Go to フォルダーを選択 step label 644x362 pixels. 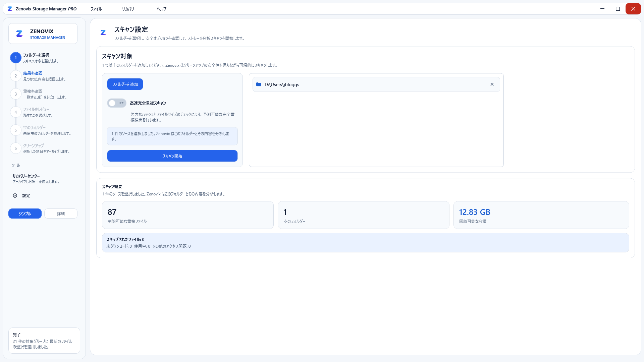(x=36, y=55)
